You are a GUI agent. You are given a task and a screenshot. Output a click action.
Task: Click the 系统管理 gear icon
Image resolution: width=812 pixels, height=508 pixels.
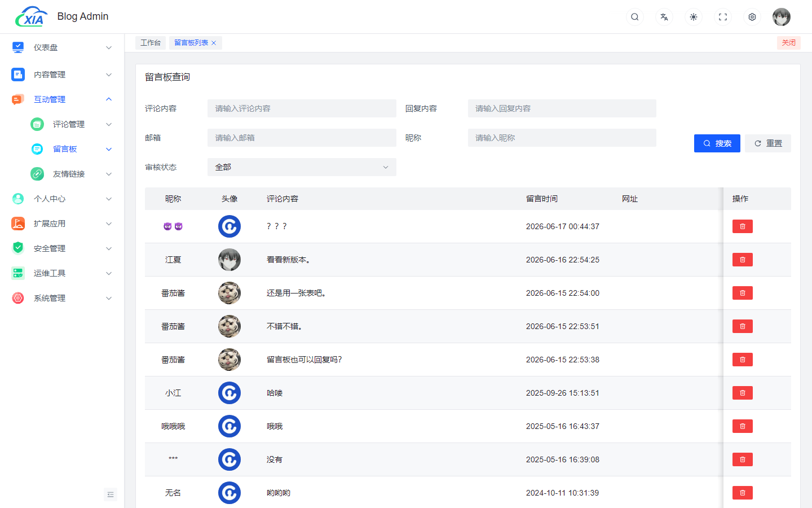pyautogui.click(x=18, y=298)
